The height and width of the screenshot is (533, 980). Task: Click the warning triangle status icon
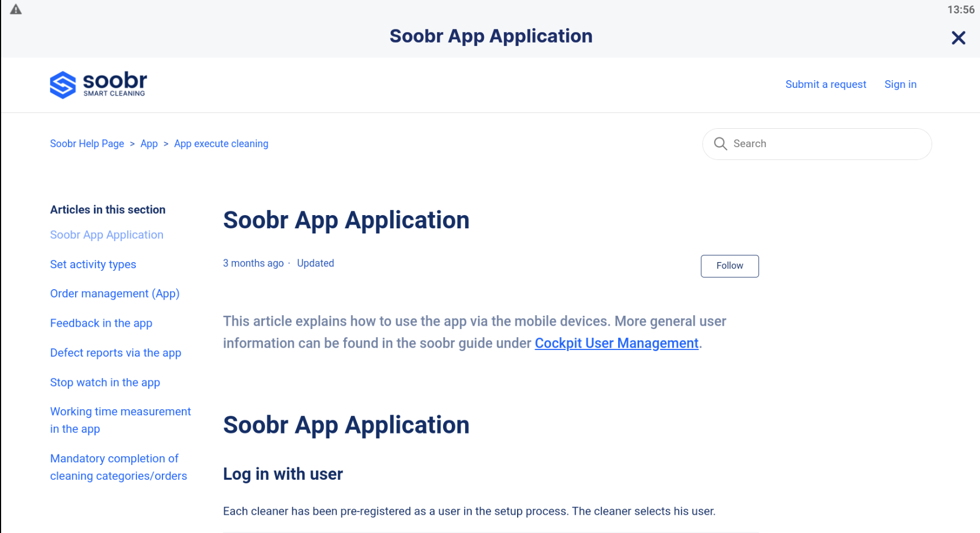point(16,9)
